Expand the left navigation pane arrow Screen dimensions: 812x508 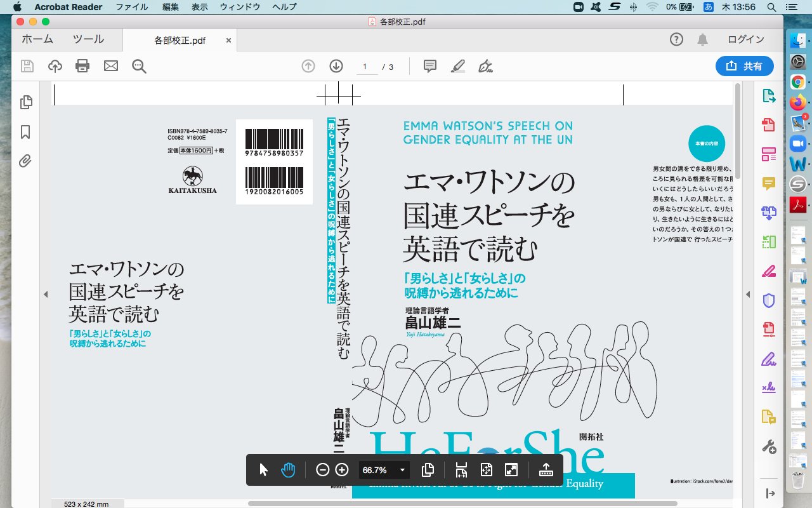click(x=46, y=294)
